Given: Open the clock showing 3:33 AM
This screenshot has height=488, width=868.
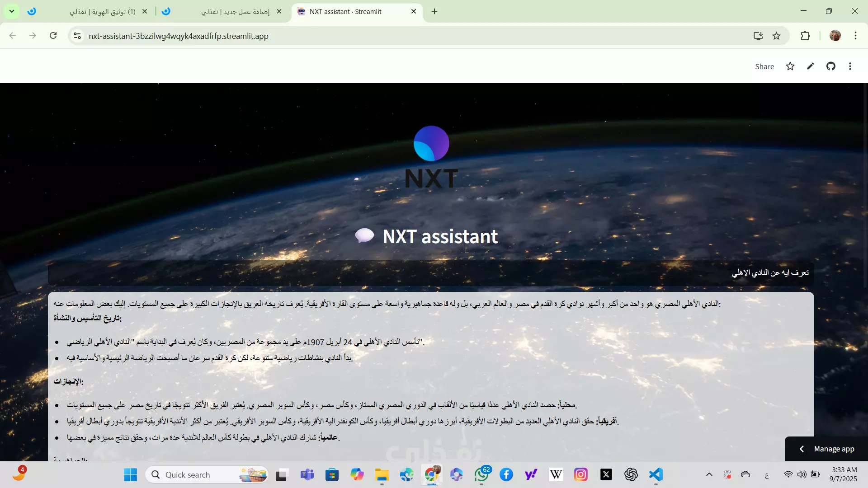Looking at the screenshot, I should (843, 474).
